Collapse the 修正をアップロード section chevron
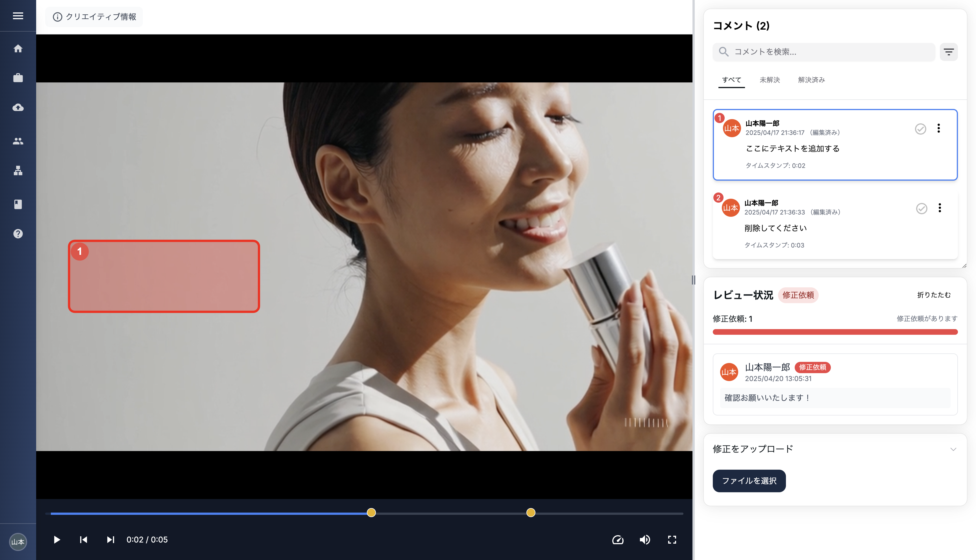This screenshot has width=976, height=560. tap(953, 449)
